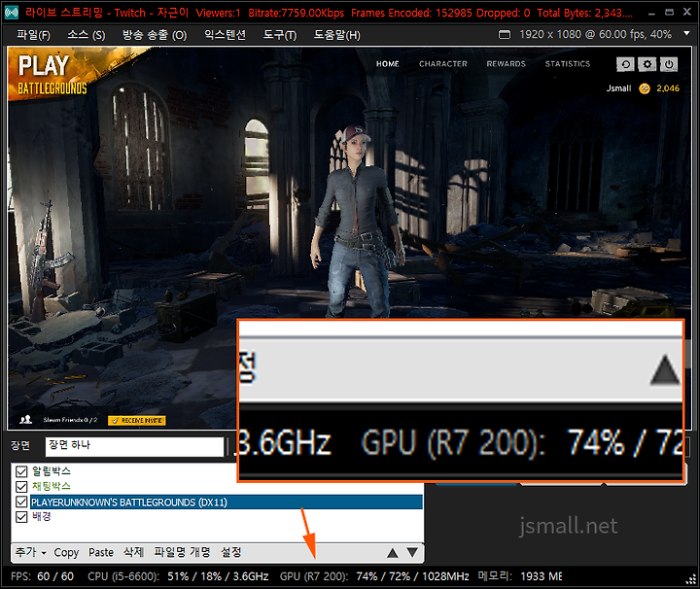Select STATISTICS tab in game preview
Image resolution: width=700 pixels, height=589 pixels.
(568, 64)
